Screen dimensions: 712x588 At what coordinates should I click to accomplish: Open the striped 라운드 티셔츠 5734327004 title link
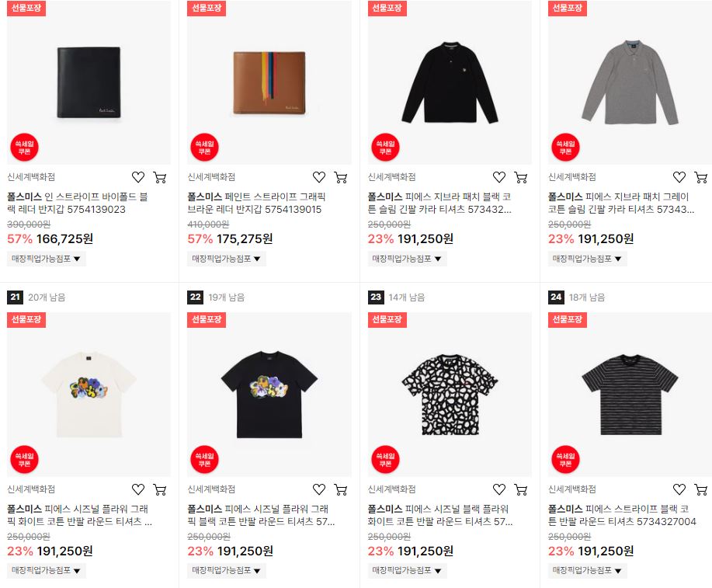[622, 515]
